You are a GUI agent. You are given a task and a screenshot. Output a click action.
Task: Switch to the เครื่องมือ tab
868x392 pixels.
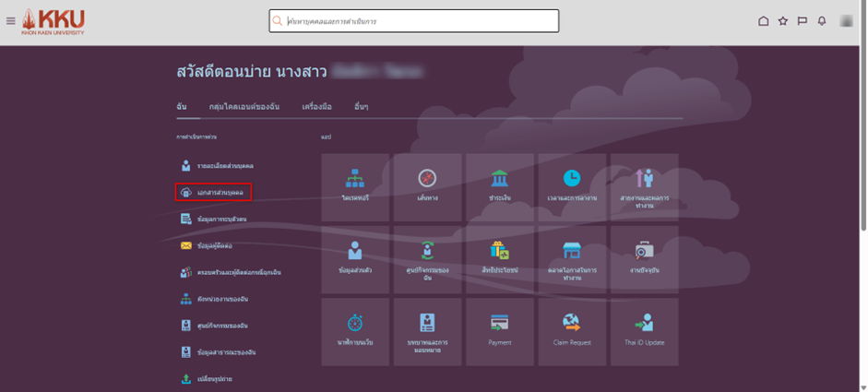316,107
